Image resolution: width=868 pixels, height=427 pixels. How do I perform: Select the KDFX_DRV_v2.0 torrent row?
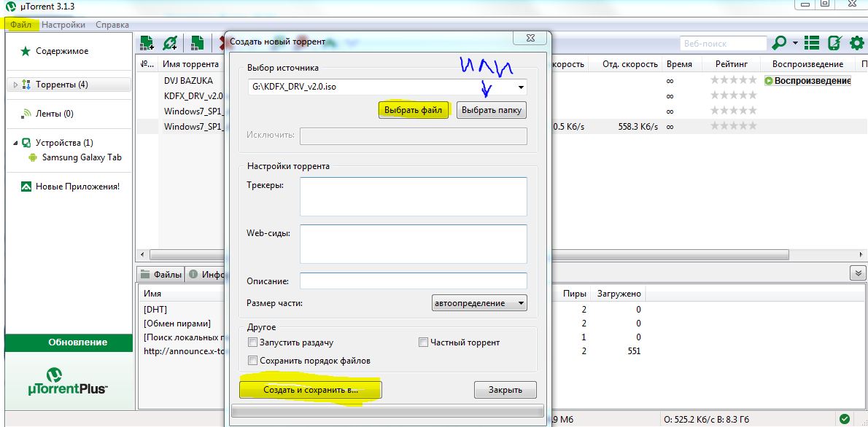click(x=193, y=95)
